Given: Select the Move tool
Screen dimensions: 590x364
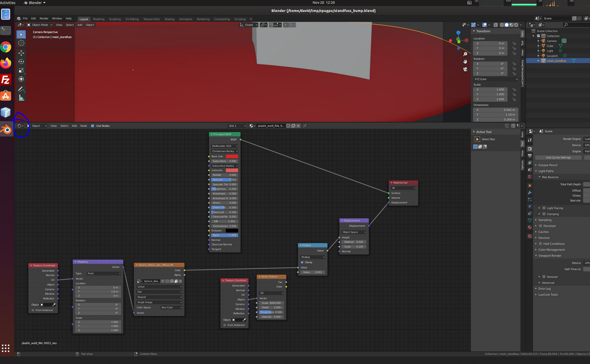Looking at the screenshot, I should coord(21,53).
